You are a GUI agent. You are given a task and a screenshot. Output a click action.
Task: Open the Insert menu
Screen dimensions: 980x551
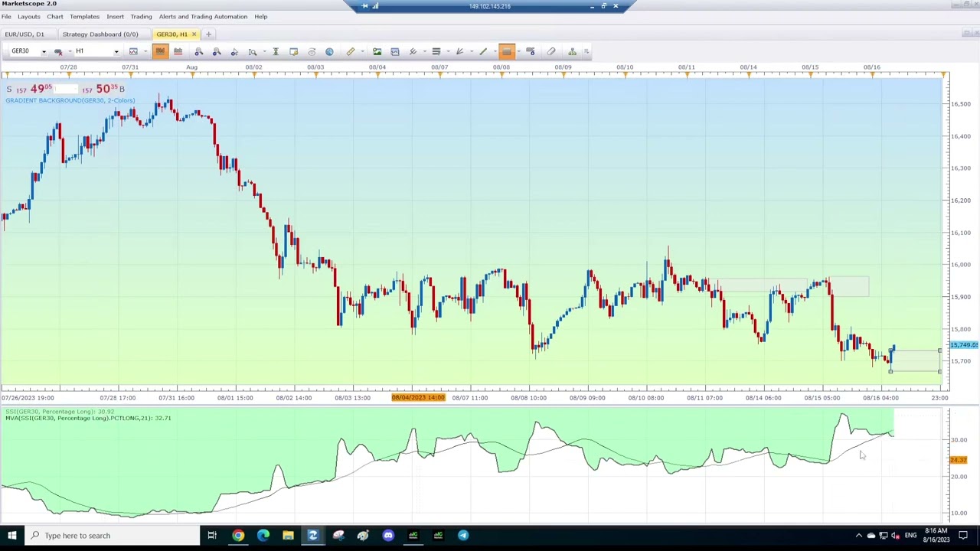point(115,17)
